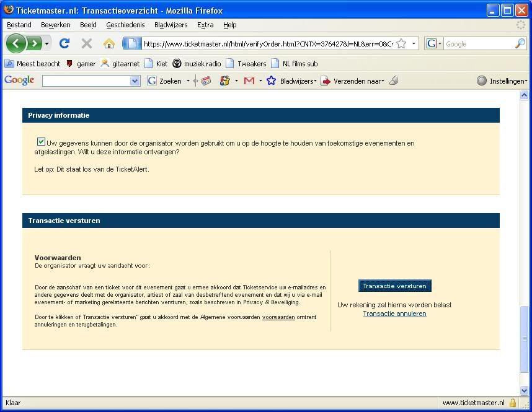
Task: Click the highlighter icon in Google toolbar
Action: click(394, 81)
